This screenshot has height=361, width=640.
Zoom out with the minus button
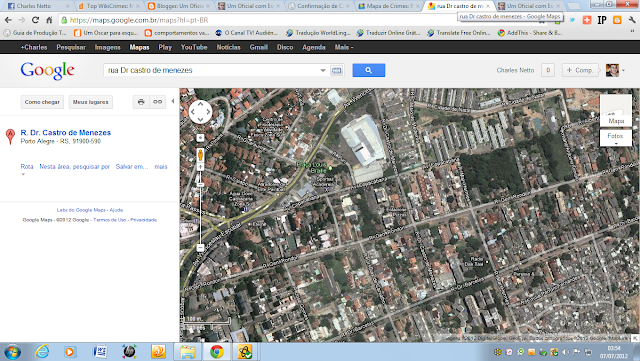200,247
